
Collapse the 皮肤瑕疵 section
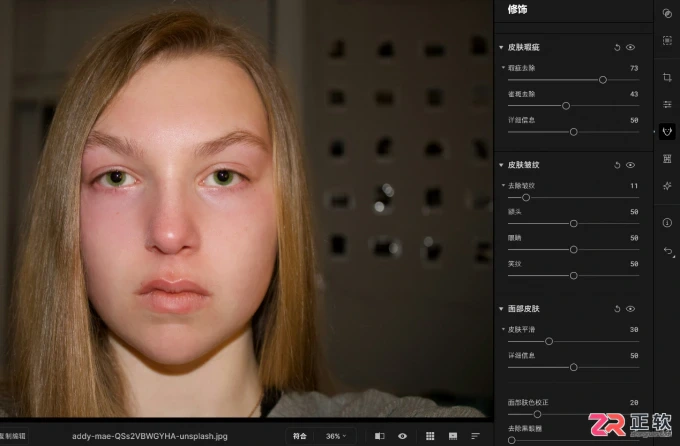[501, 47]
